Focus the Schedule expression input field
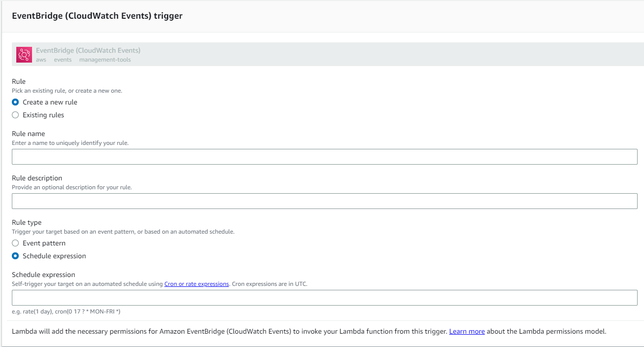This screenshot has width=644, height=347. click(x=324, y=298)
